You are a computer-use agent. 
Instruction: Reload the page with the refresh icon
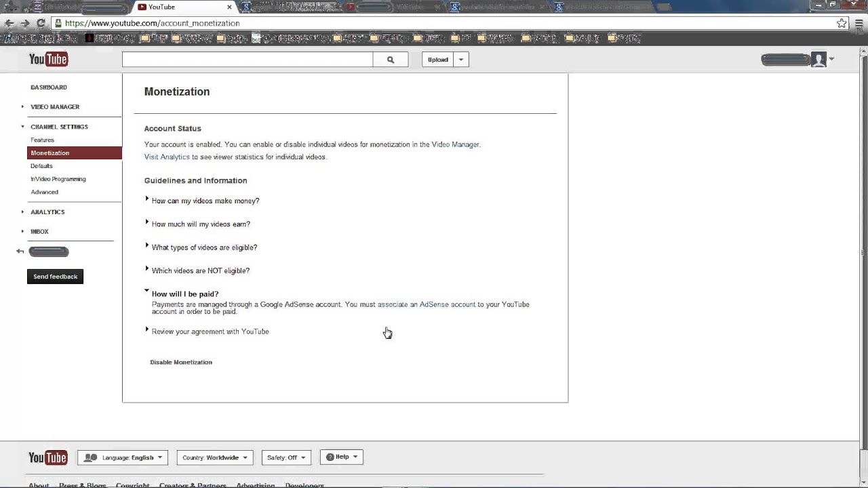point(41,23)
